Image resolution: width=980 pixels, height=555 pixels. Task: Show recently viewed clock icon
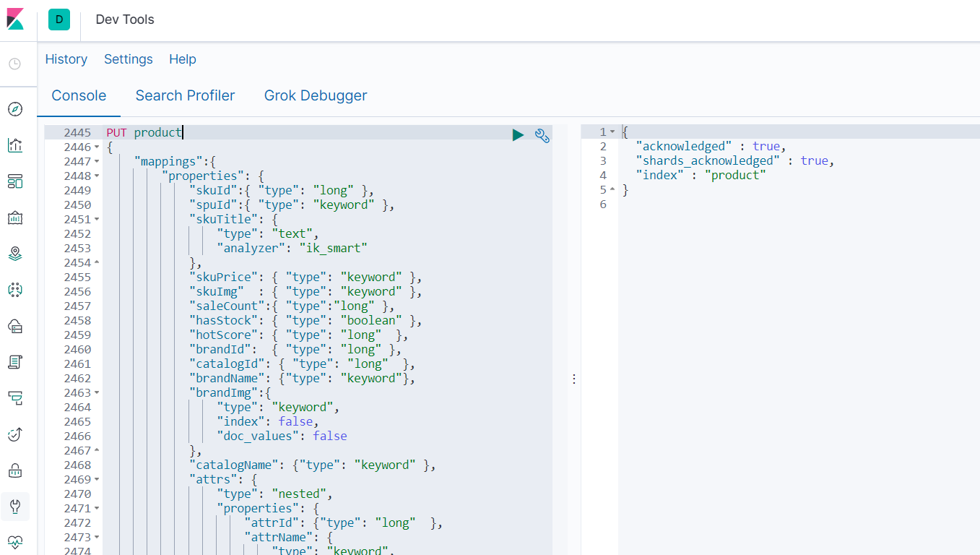click(x=15, y=64)
